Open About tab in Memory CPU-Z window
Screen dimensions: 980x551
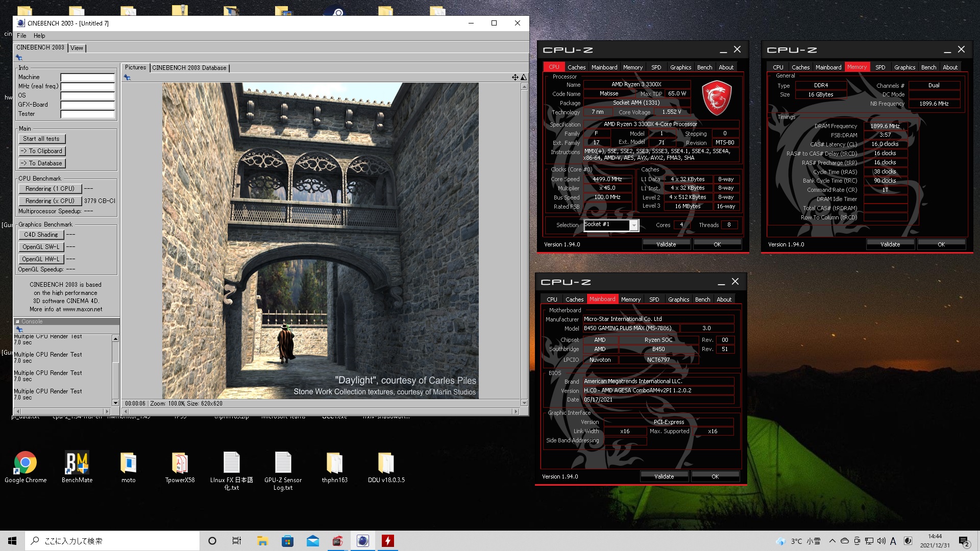pos(950,67)
